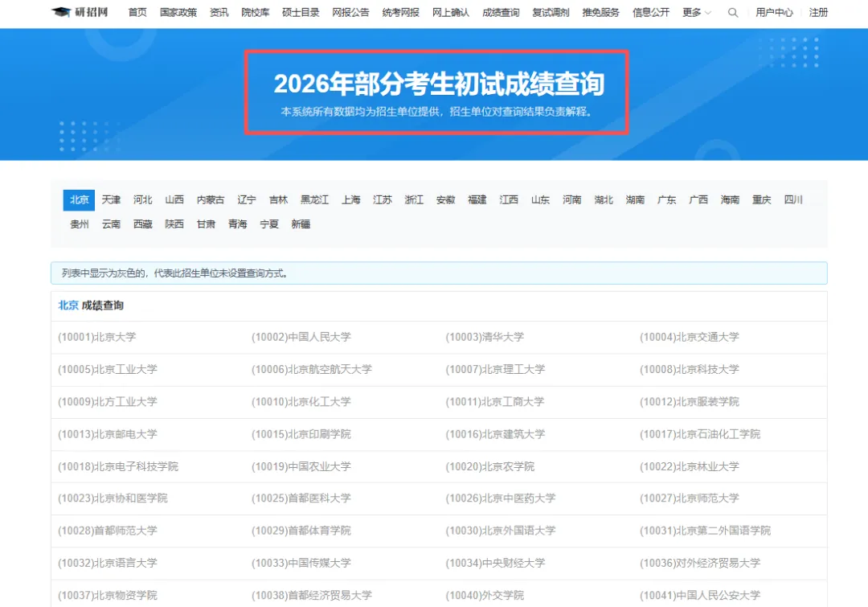This screenshot has width=868, height=607.
Task: Select the 浙江 province tab
Action: 414,200
